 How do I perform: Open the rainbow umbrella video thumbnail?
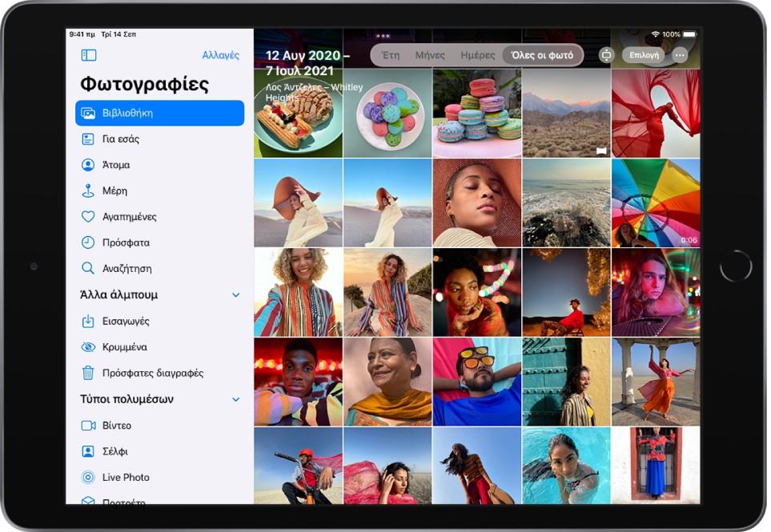[x=655, y=202]
